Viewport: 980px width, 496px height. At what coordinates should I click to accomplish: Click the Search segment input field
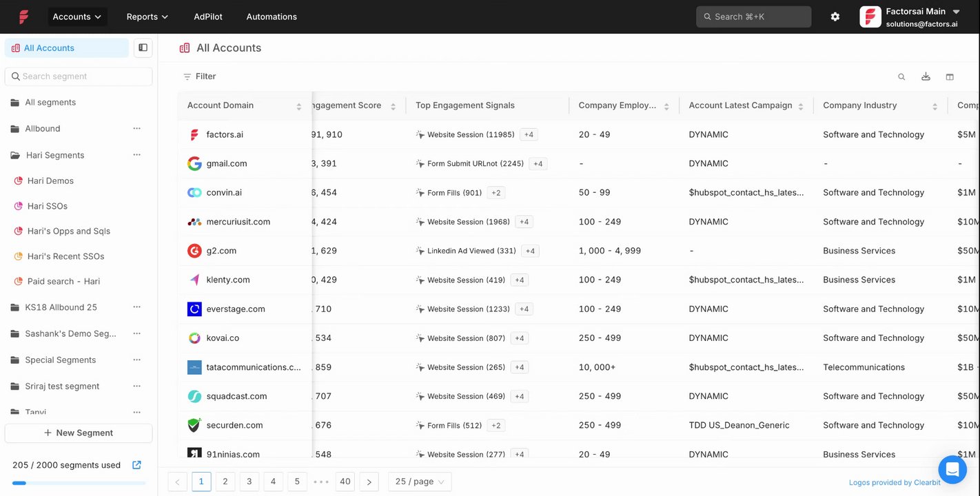pyautogui.click(x=79, y=76)
